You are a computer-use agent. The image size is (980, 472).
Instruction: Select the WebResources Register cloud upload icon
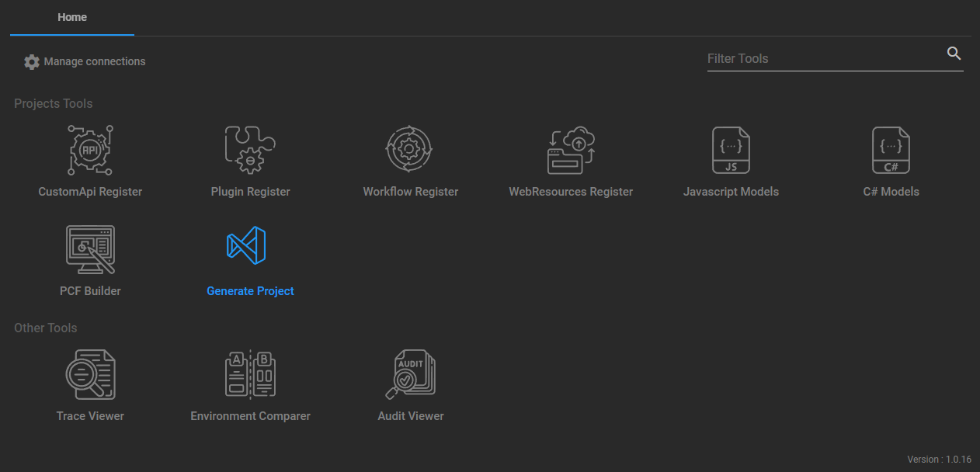[x=571, y=150]
